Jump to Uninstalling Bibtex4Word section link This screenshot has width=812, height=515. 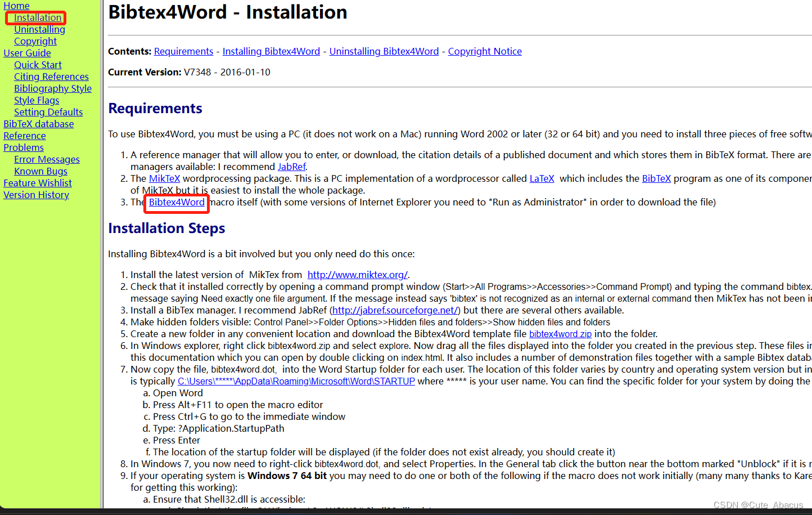pyautogui.click(x=384, y=51)
